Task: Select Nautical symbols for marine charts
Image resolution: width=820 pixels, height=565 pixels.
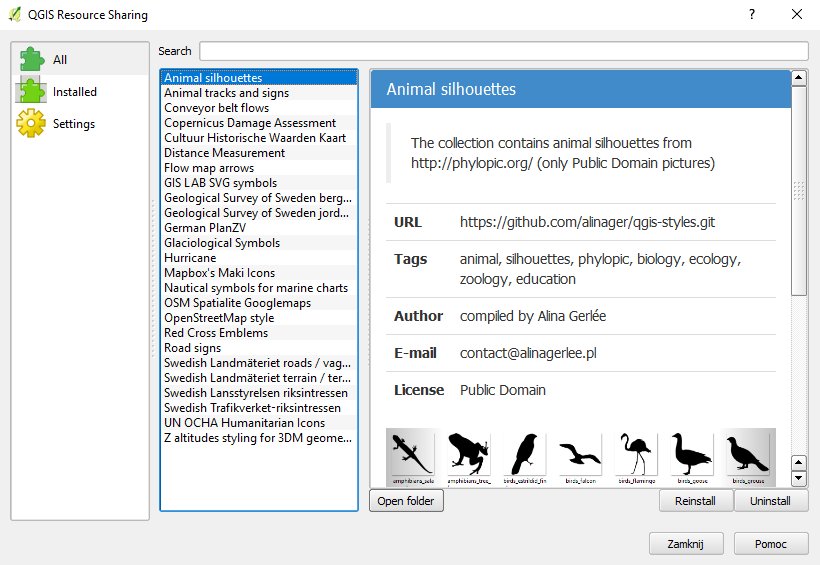Action: click(259, 288)
